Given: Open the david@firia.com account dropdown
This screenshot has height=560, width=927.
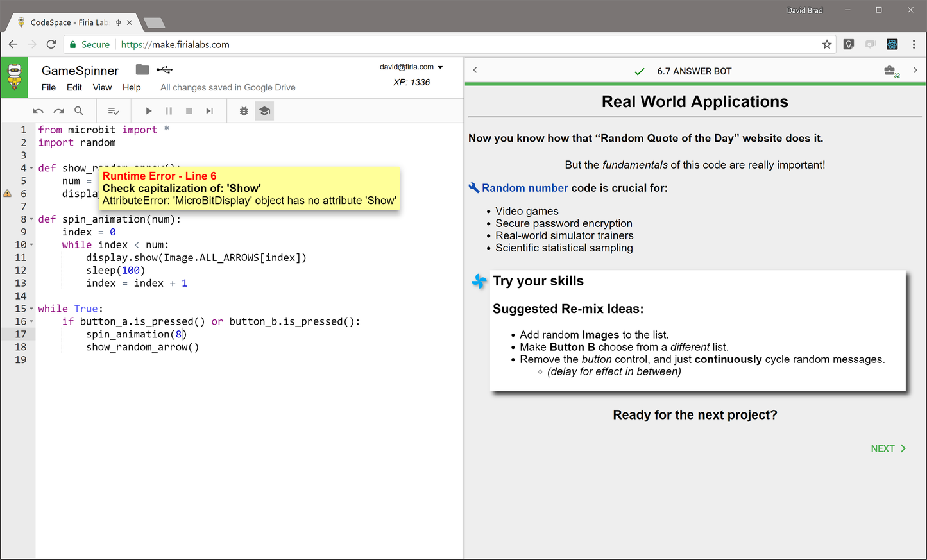Looking at the screenshot, I should pyautogui.click(x=411, y=66).
